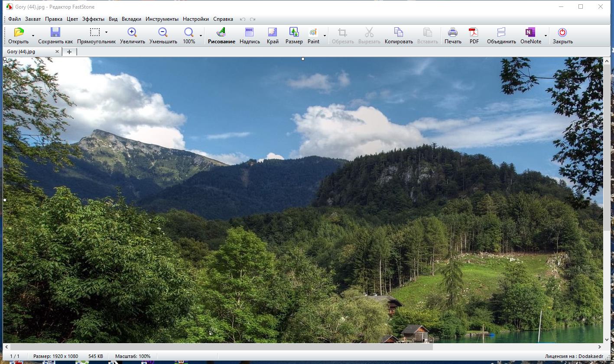This screenshot has width=614, height=364.
Task: Zoom out using the Уменьшить magnifier
Action: 163,33
